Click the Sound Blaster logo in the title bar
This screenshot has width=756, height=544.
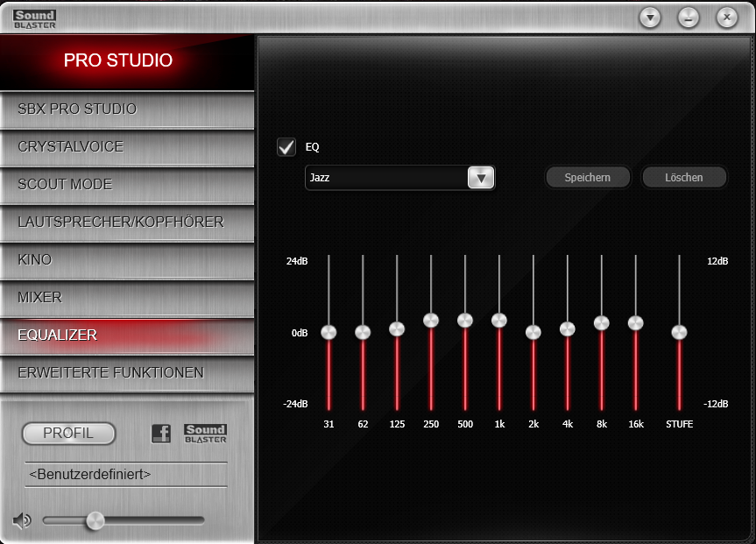[35, 19]
